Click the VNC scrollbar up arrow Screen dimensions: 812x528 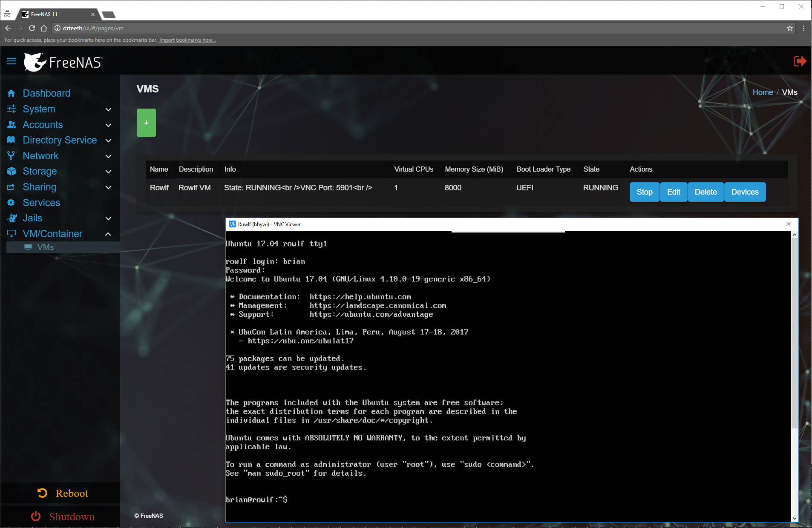(x=795, y=235)
